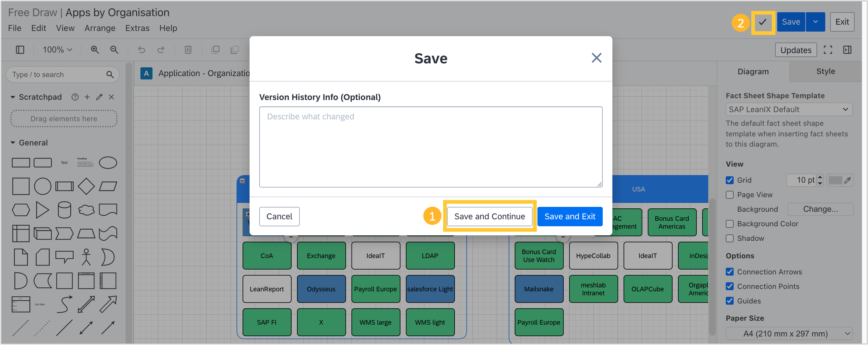Add to scratchpad with plus icon
Image resolution: width=868 pixels, height=345 pixels.
coord(87,97)
